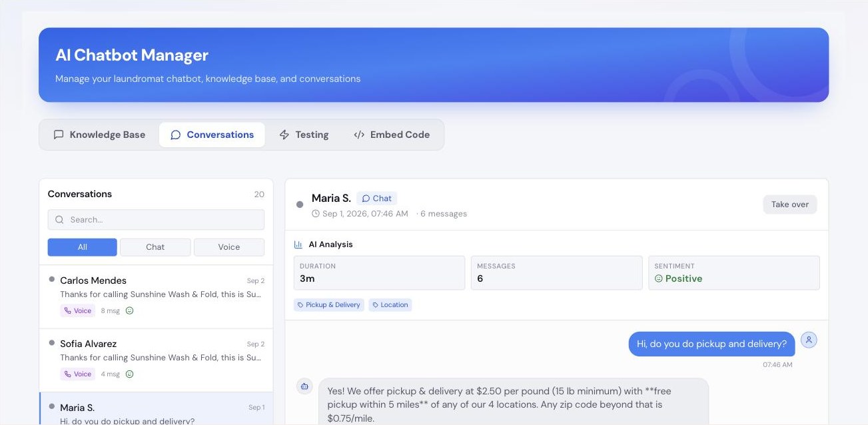Click the Take over button
868x425 pixels.
coord(790,205)
